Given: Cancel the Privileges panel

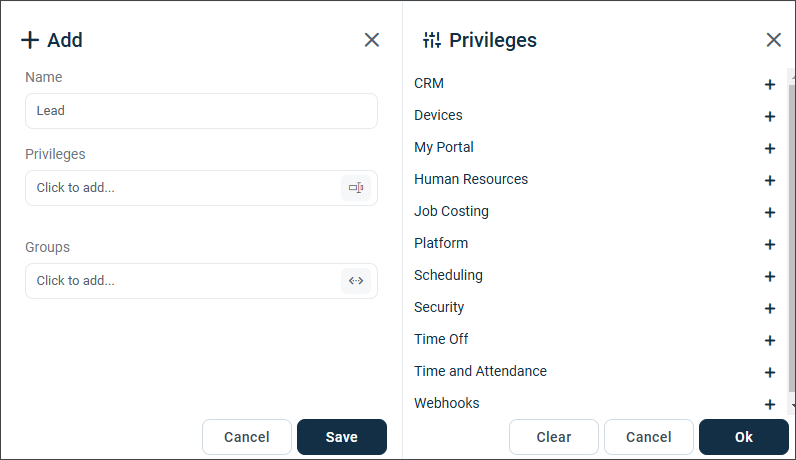Looking at the screenshot, I should click(x=649, y=437).
